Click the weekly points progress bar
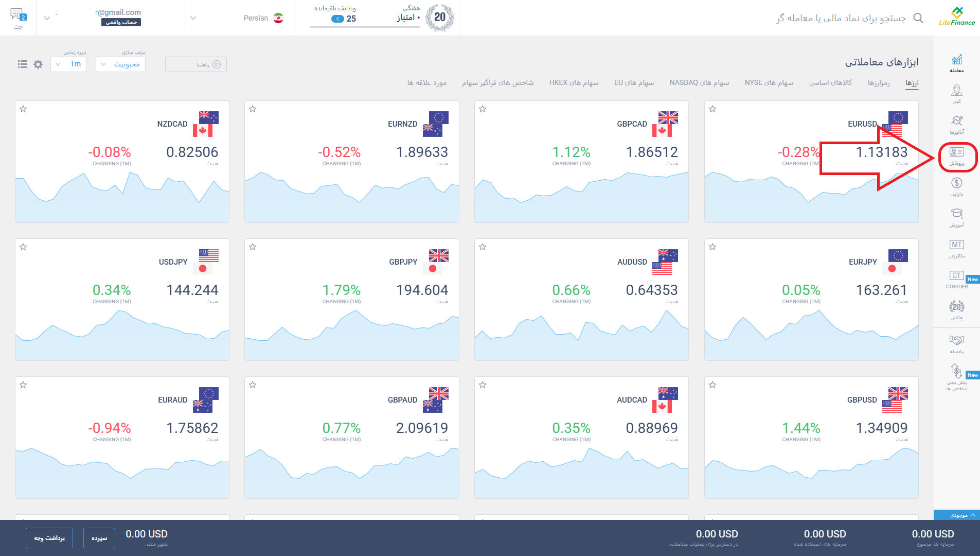980x556 pixels. pyautogui.click(x=365, y=27)
